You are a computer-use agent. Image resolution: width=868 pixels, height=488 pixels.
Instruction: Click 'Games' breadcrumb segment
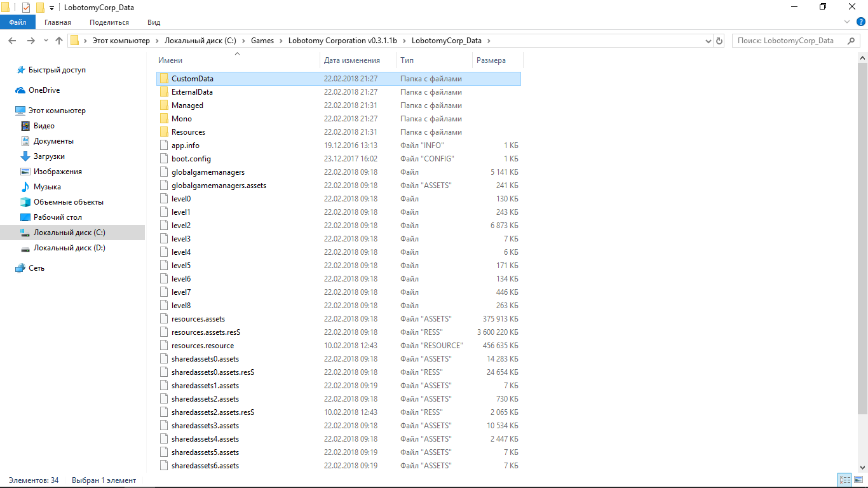[262, 41]
